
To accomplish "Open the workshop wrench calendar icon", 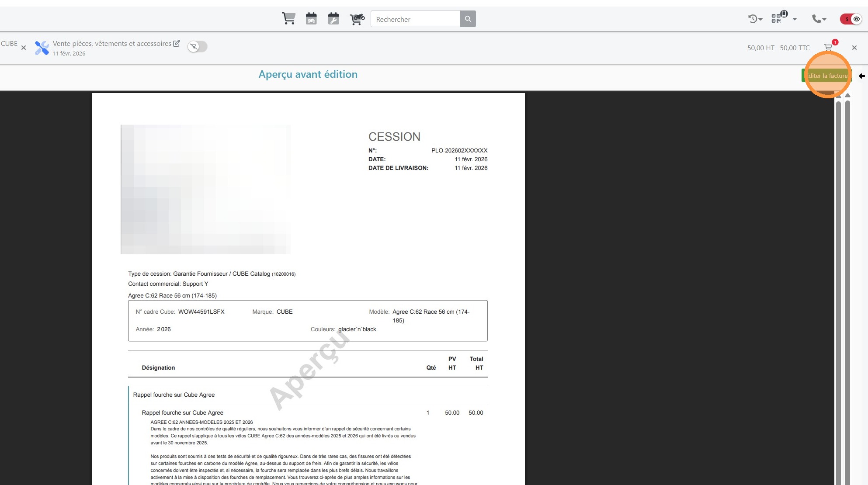I will [333, 19].
